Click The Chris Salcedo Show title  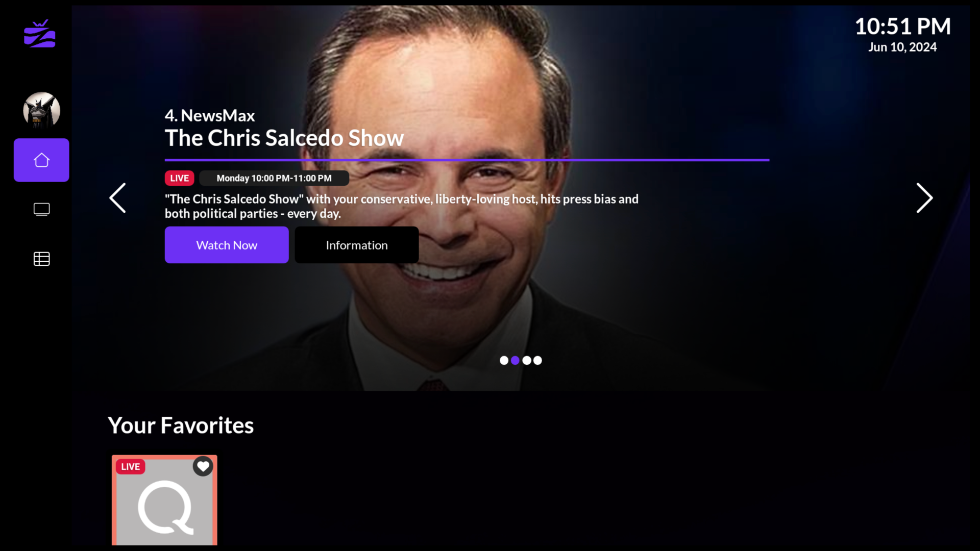284,138
